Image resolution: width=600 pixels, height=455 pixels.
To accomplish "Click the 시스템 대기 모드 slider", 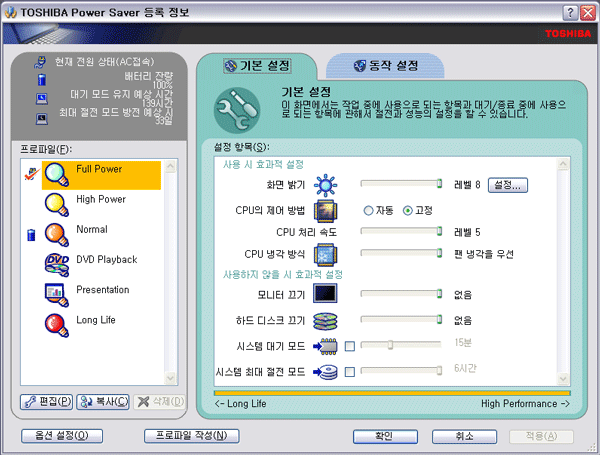I will point(401,345).
